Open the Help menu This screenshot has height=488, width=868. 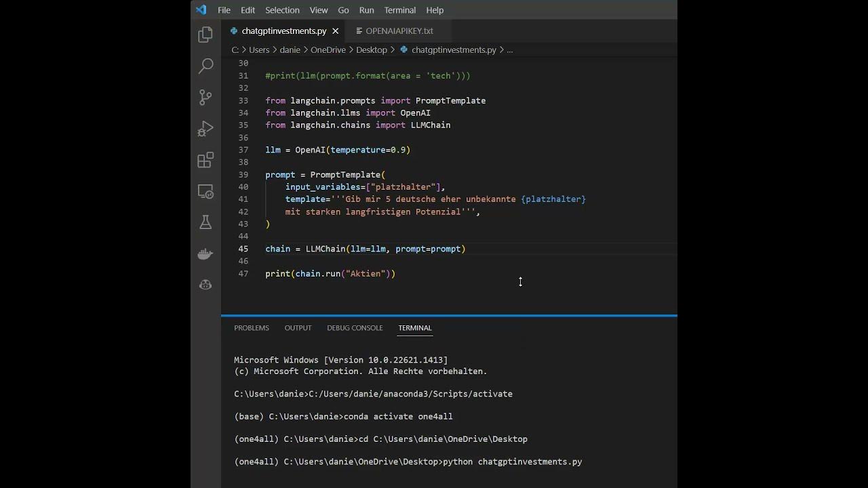click(x=435, y=10)
